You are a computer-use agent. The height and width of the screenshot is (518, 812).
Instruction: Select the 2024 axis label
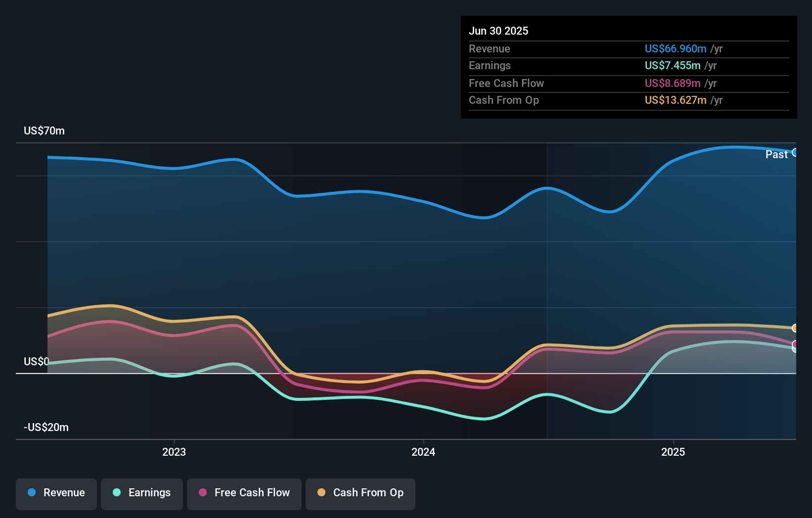point(424,452)
